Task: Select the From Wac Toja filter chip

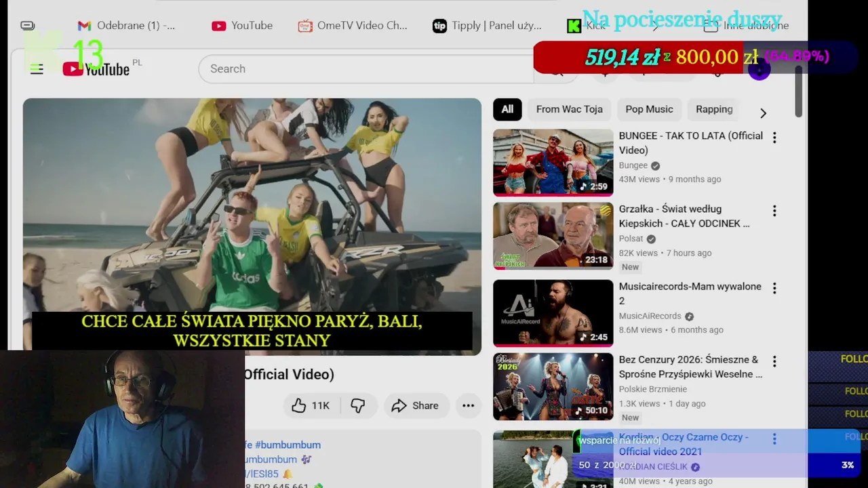Action: 569,109
